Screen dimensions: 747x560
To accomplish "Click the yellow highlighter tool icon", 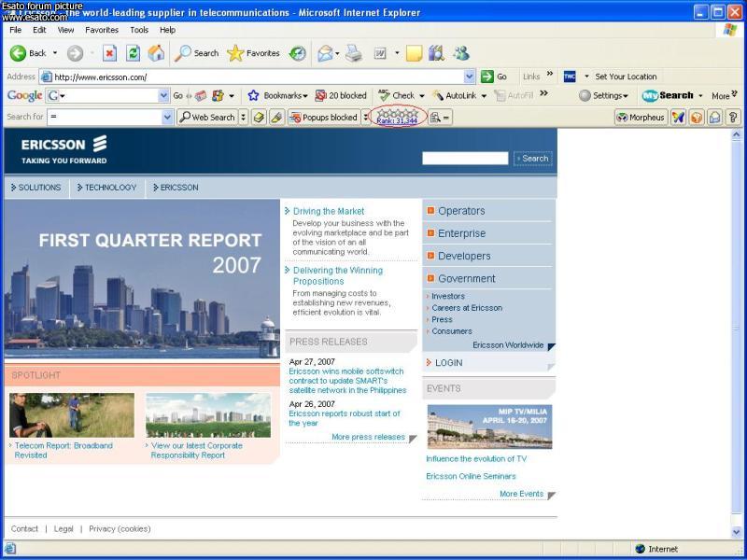I will tap(276, 118).
